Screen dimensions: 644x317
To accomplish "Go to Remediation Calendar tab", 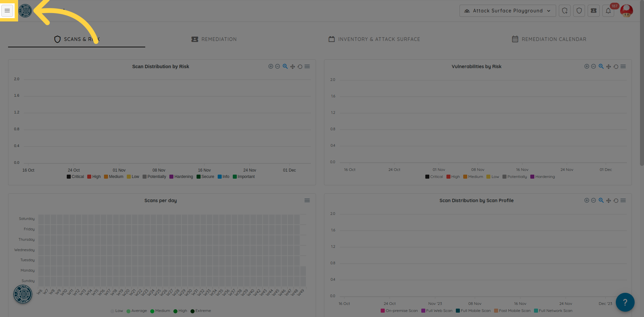I will 549,39.
